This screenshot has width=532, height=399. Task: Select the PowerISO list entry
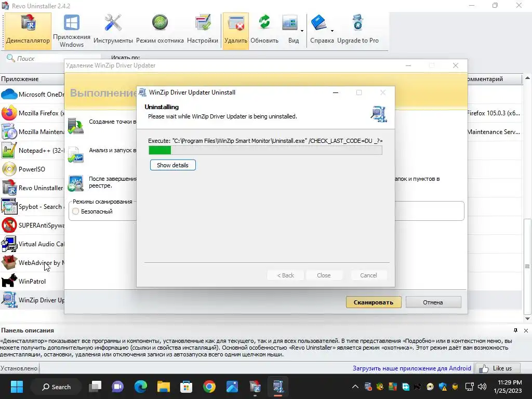[x=32, y=169]
